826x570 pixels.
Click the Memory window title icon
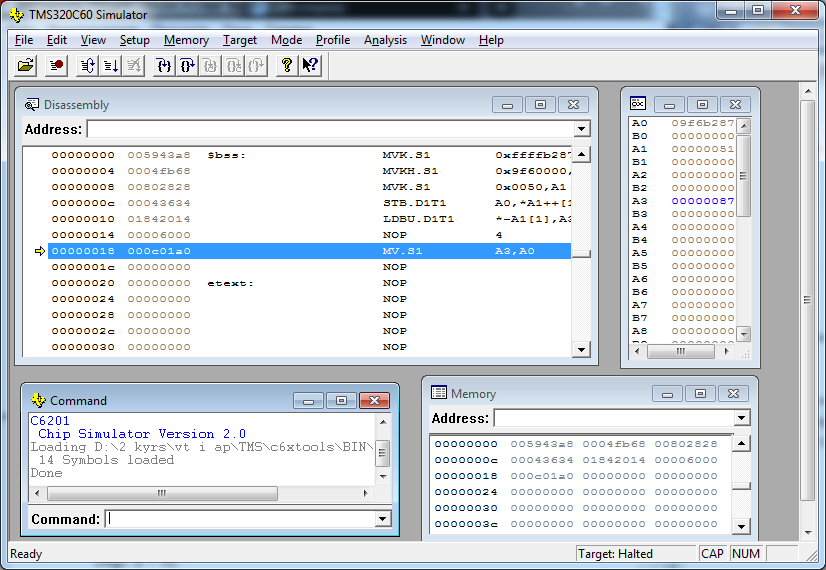(439, 392)
